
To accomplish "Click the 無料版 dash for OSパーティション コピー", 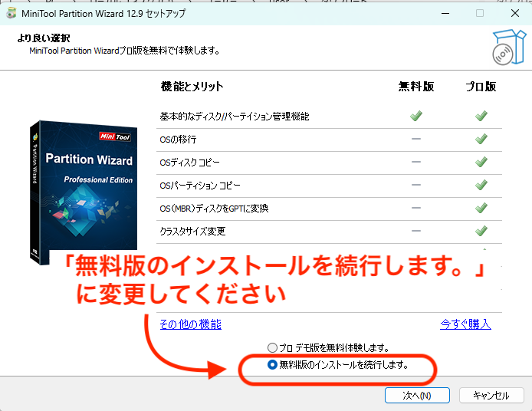I will (416, 185).
